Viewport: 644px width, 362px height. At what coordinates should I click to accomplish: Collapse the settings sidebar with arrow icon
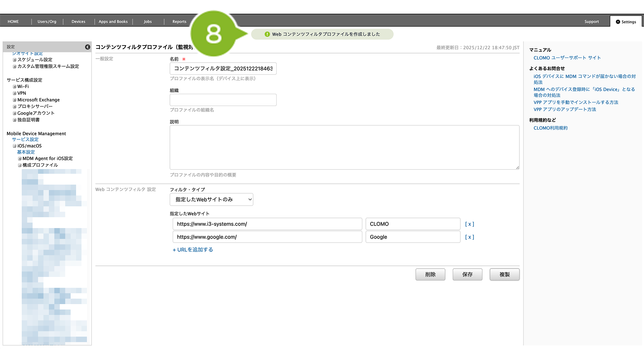(87, 47)
